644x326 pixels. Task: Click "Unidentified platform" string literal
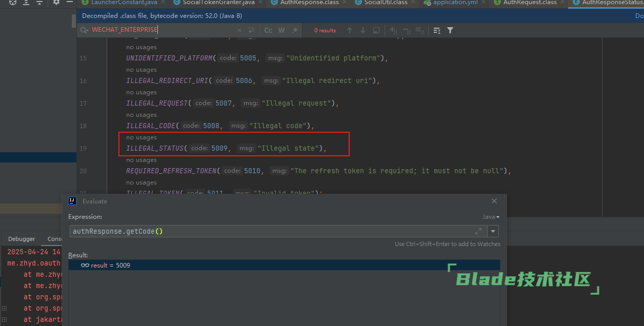tap(333, 58)
